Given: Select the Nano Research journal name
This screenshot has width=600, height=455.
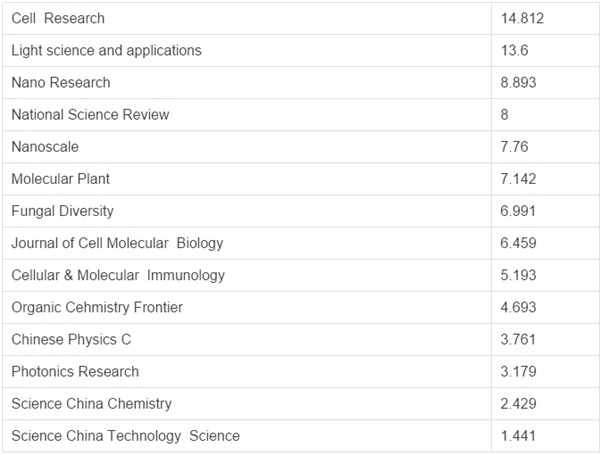Looking at the screenshot, I should tap(61, 83).
